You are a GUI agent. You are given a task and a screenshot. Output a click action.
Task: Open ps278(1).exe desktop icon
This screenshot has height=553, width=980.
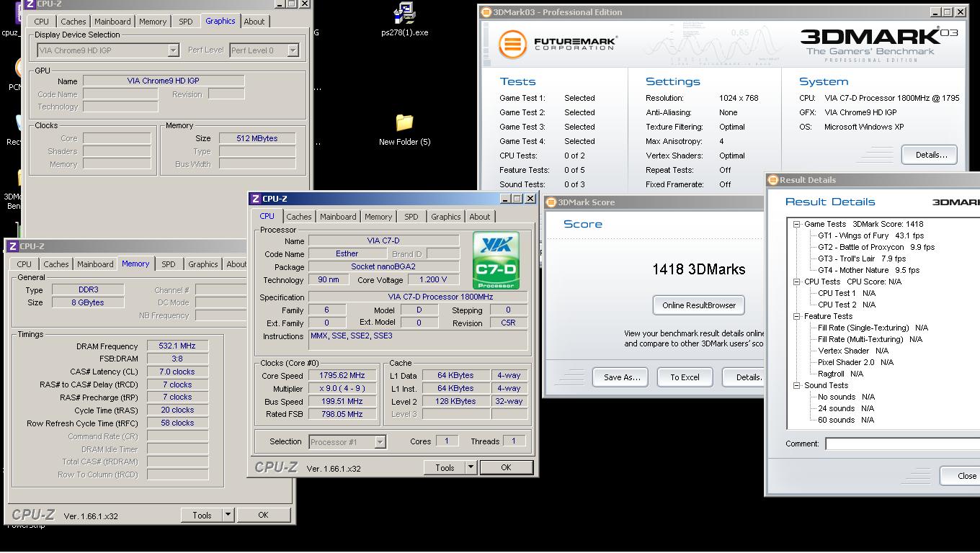(x=404, y=19)
